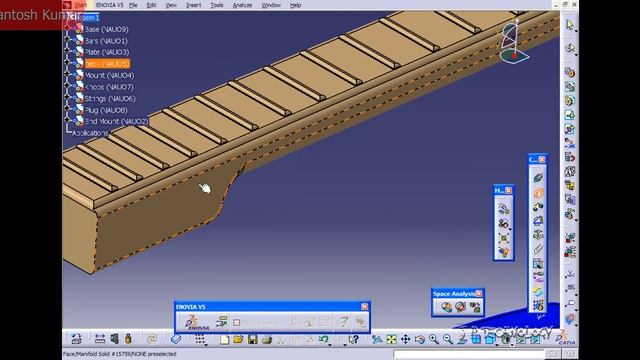Click the Snap icon in Move toolbar
Image resolution: width=640 pixels, height=360 pixels.
[x=503, y=223]
